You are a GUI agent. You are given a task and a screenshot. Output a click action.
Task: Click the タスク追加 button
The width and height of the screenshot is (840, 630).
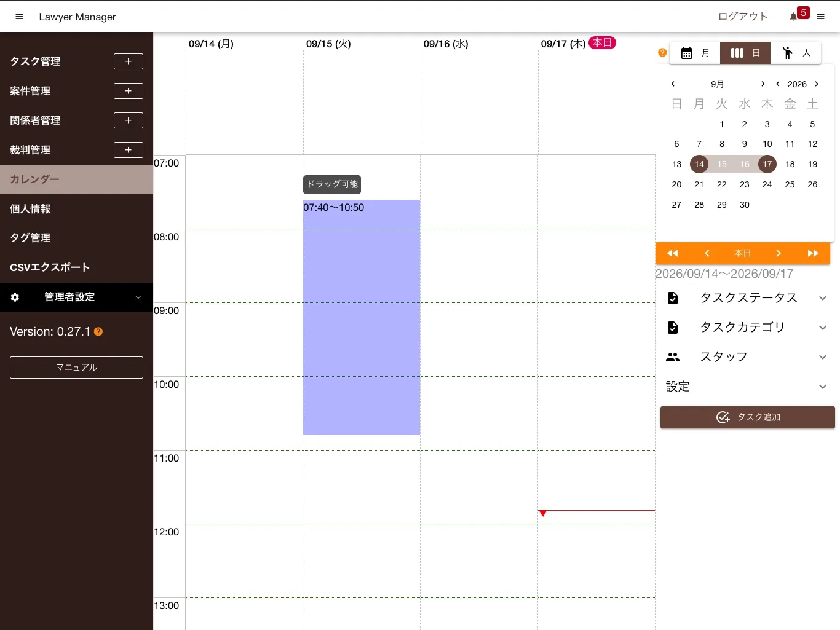[x=748, y=417]
